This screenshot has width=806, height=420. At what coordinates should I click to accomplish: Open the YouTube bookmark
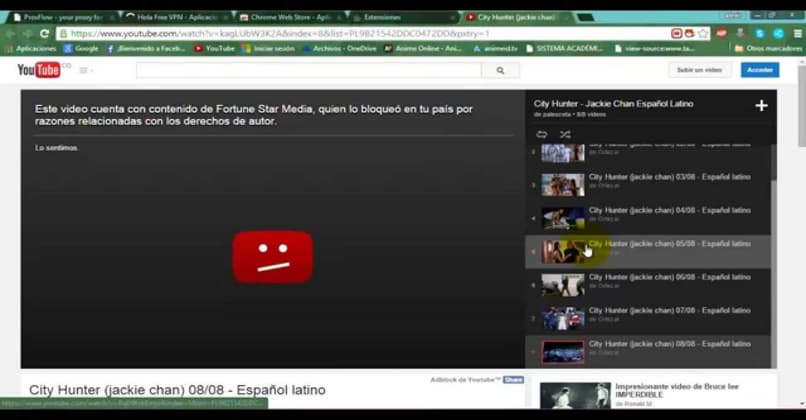point(214,48)
